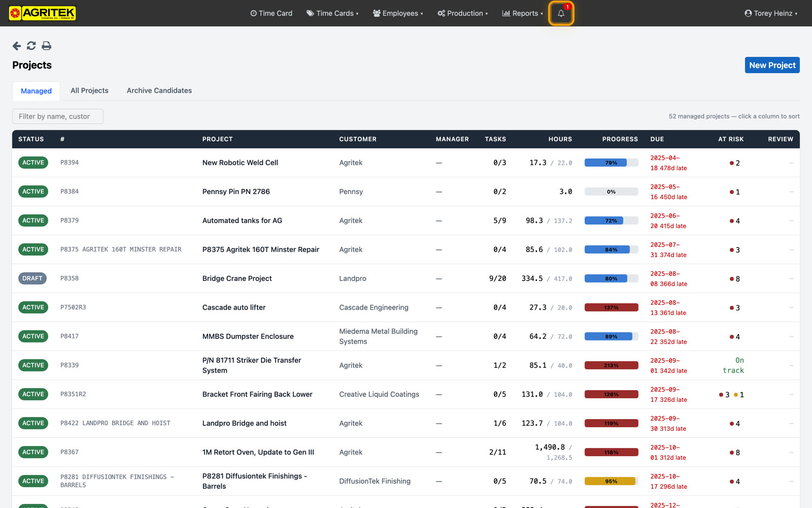The image size is (812, 508).
Task: Open the Cascade auto lifter project
Action: tap(234, 307)
